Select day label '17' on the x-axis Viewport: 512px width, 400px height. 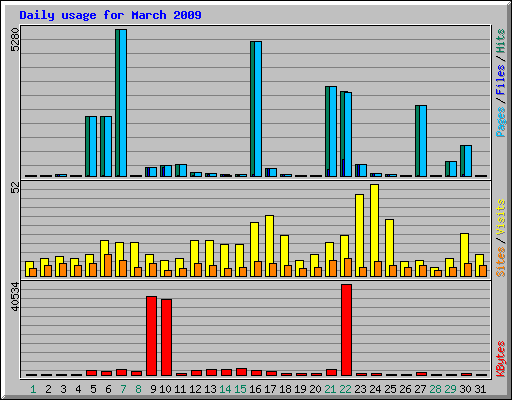(270, 389)
